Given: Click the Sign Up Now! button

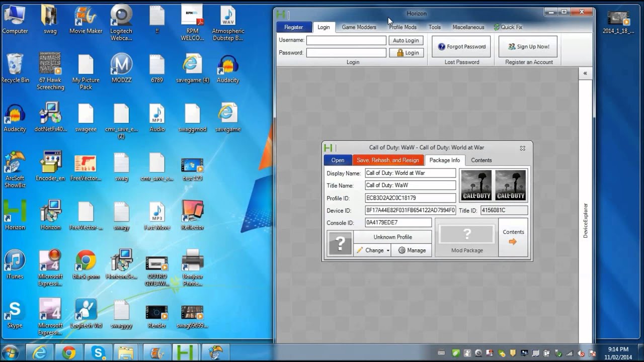Looking at the screenshot, I should 528,46.
